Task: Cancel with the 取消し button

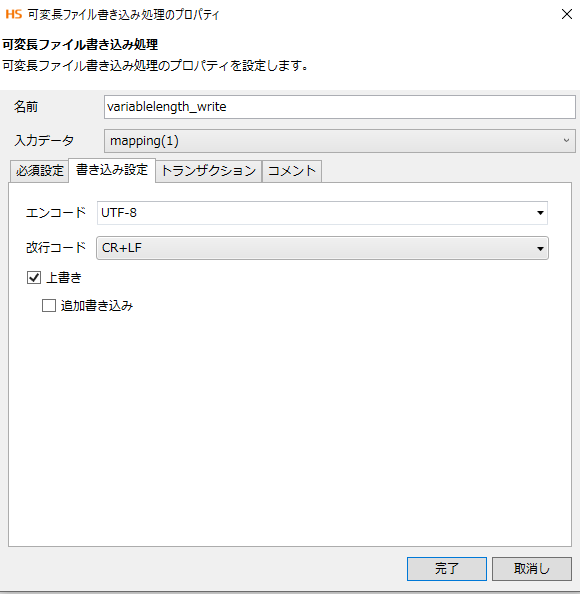Action: [x=532, y=569]
